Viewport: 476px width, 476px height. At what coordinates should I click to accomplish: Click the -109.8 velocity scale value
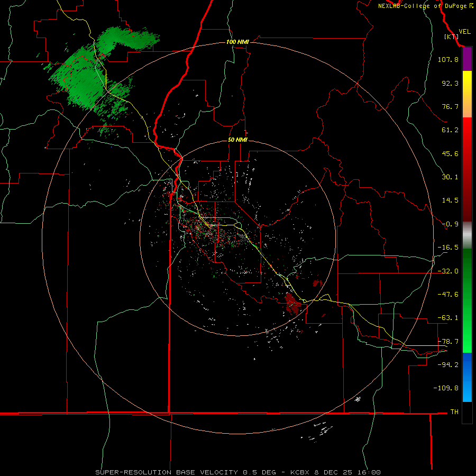446,388
